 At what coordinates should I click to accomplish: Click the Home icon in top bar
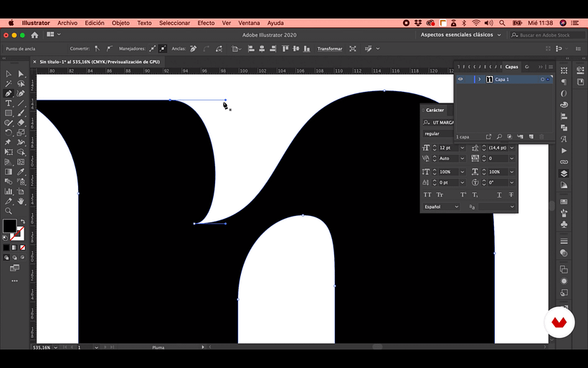[x=34, y=34]
